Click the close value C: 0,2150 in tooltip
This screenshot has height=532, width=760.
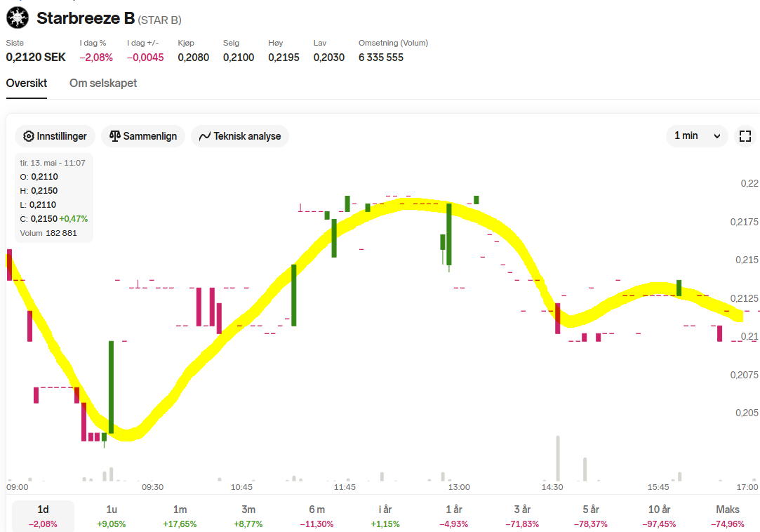click(x=39, y=219)
